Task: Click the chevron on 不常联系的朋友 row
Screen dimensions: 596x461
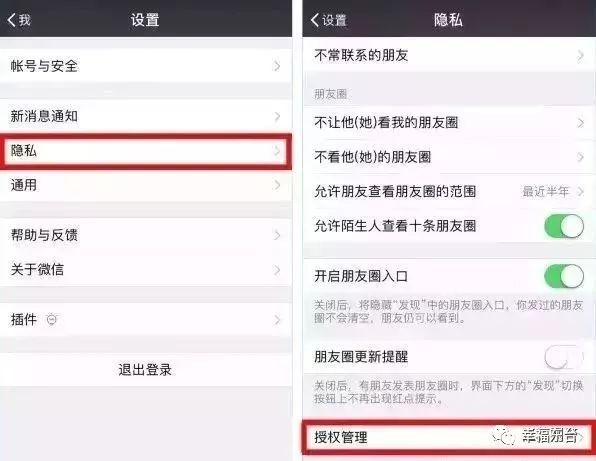Action: coord(580,56)
